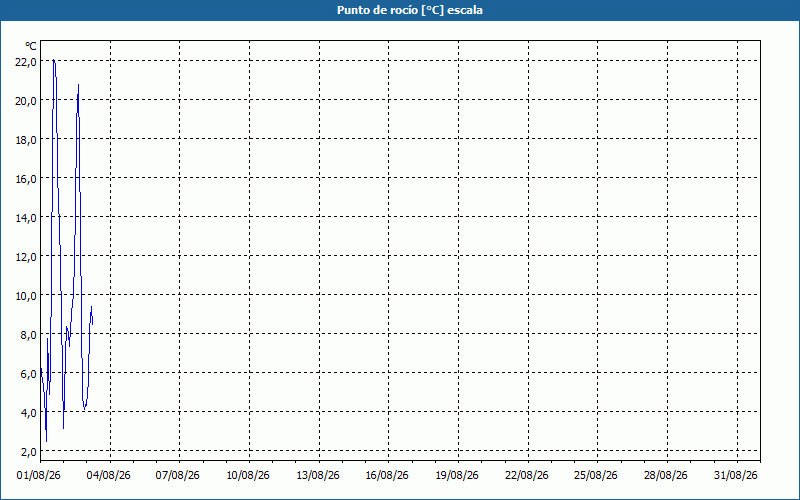The width and height of the screenshot is (800, 500).
Task: Click the 22,0 y-axis label
Action: (x=26, y=62)
